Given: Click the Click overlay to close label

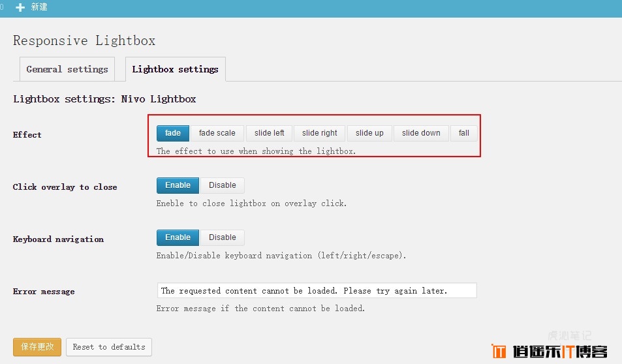Looking at the screenshot, I should (65, 187).
